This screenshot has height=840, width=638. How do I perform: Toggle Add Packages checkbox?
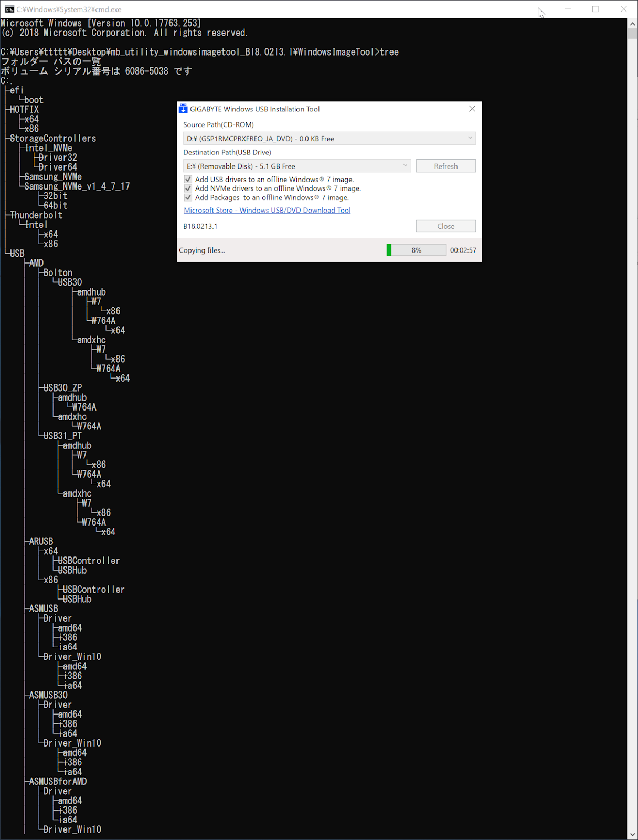click(188, 198)
